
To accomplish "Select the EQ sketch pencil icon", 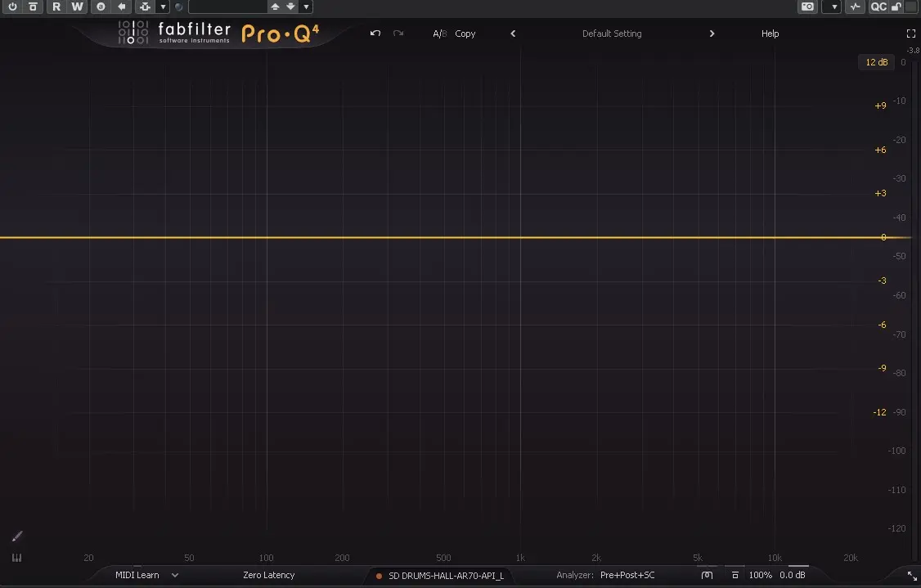I will (x=16, y=536).
